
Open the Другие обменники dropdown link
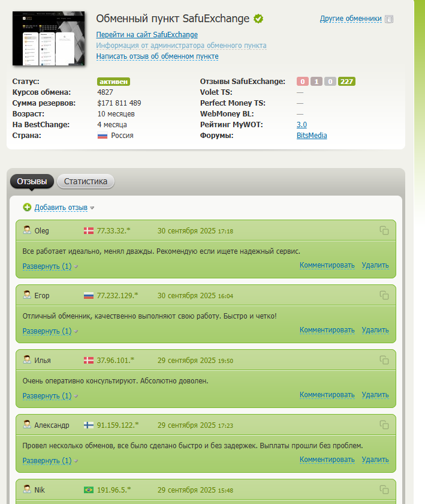(351, 19)
